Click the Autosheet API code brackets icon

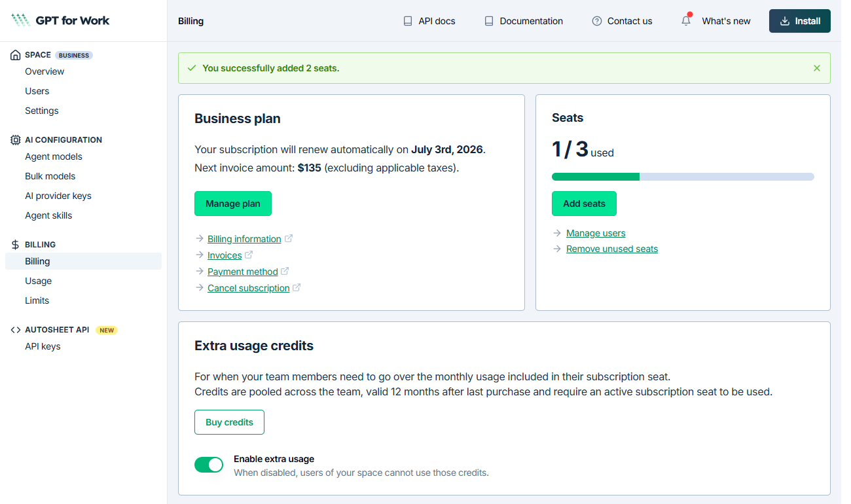point(16,330)
